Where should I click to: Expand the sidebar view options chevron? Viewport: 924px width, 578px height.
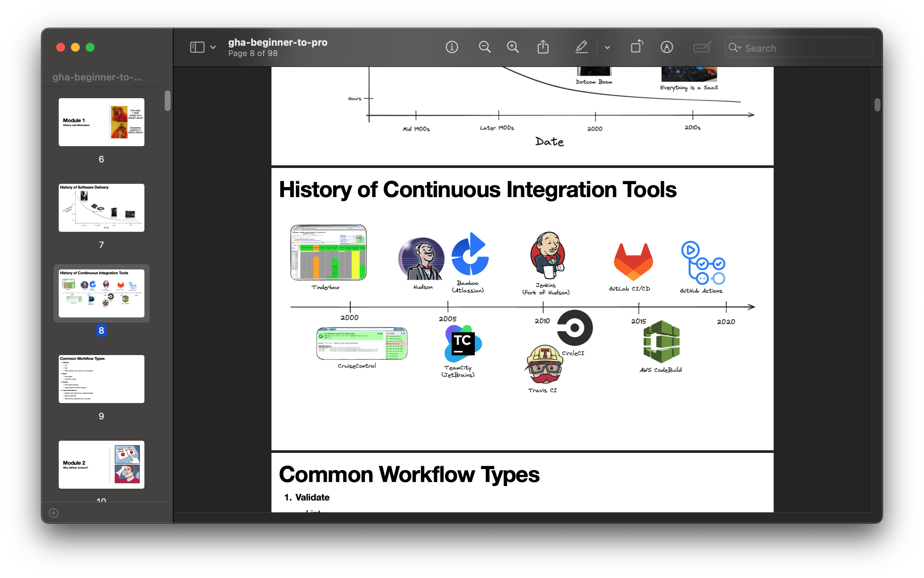point(213,47)
